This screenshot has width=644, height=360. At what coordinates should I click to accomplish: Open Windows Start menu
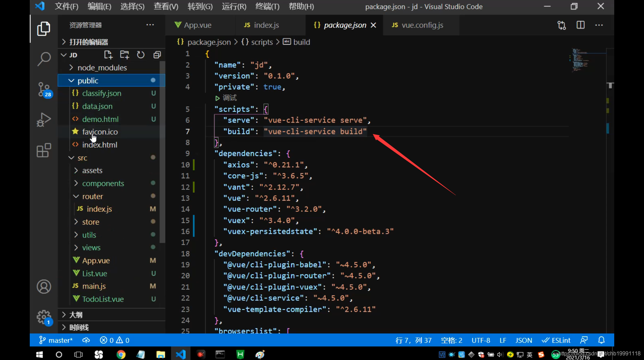click(39, 354)
